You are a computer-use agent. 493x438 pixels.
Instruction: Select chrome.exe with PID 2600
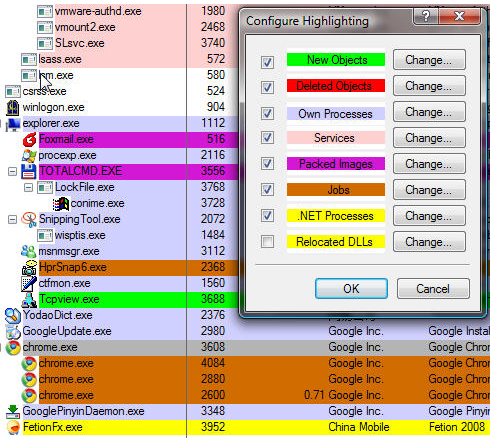coord(255,395)
